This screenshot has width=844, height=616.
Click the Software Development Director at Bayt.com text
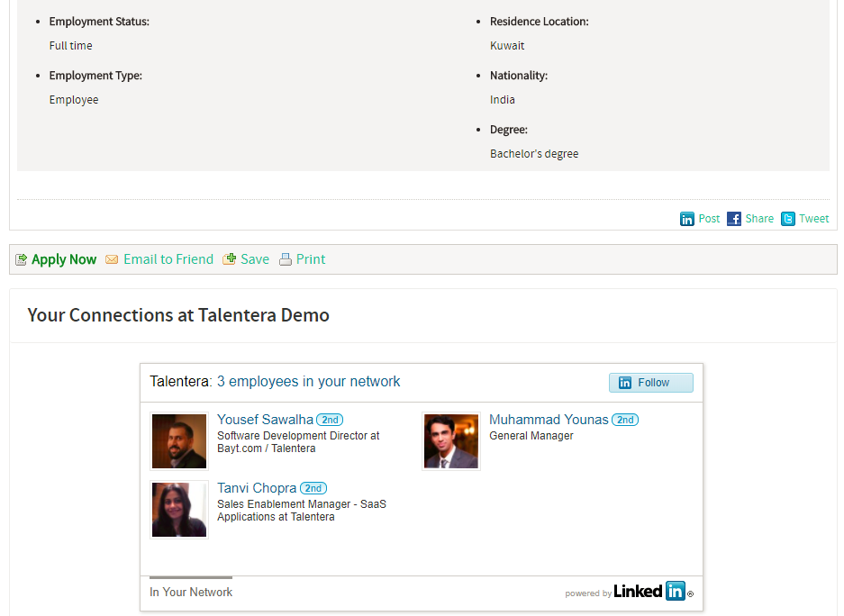point(298,441)
